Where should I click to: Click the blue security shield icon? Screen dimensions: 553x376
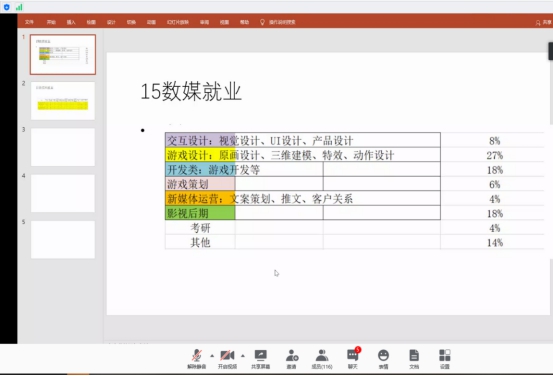(x=6, y=7)
